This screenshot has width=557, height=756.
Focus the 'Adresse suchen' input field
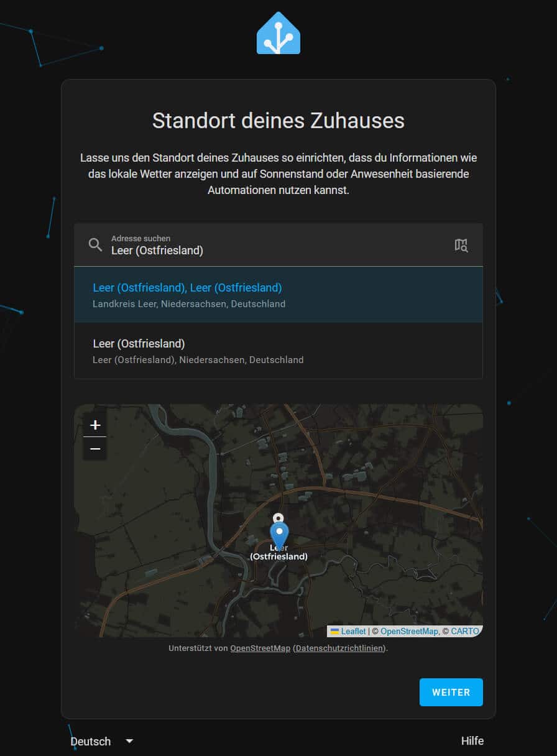click(274, 251)
